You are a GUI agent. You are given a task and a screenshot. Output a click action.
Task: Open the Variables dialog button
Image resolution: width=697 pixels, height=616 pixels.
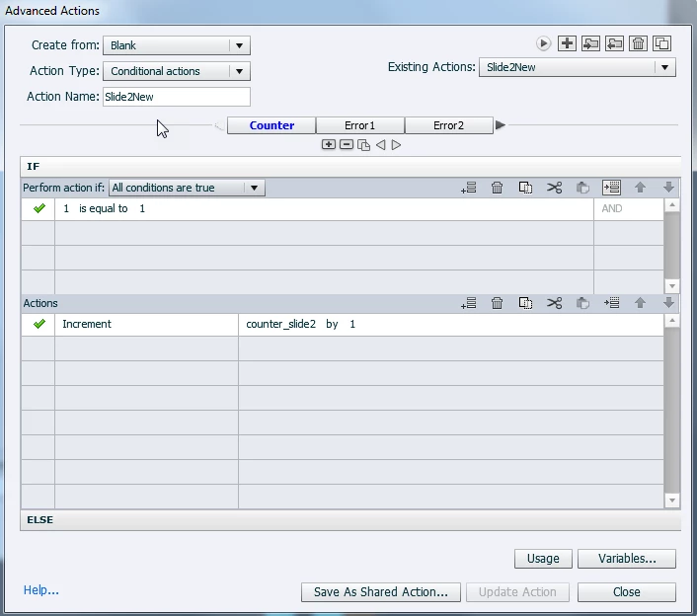click(627, 559)
